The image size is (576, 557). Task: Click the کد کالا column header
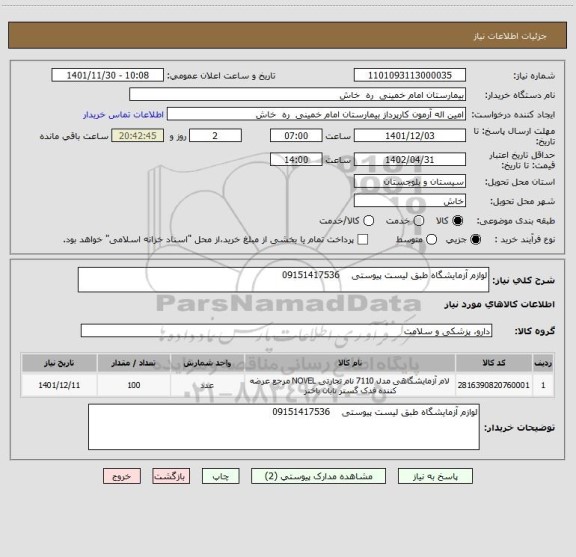(494, 363)
